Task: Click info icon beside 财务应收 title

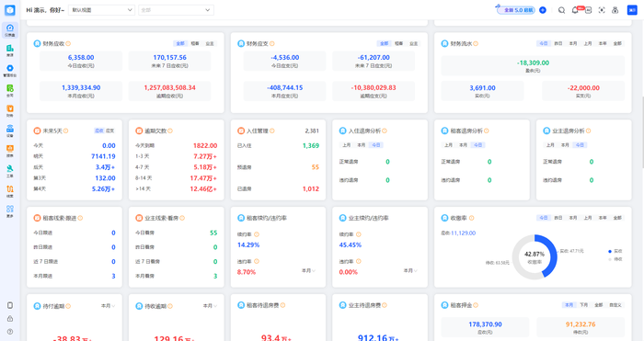Action: click(x=68, y=43)
